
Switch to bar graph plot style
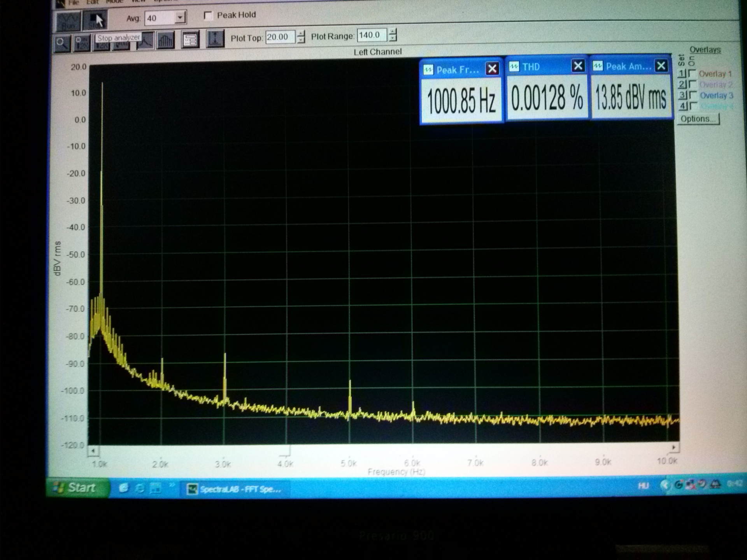point(166,40)
